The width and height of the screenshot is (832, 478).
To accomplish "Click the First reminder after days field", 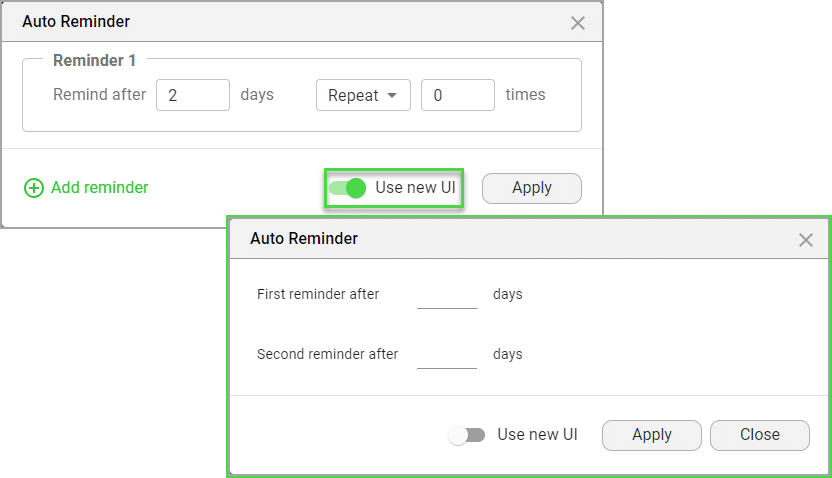I will click(447, 295).
